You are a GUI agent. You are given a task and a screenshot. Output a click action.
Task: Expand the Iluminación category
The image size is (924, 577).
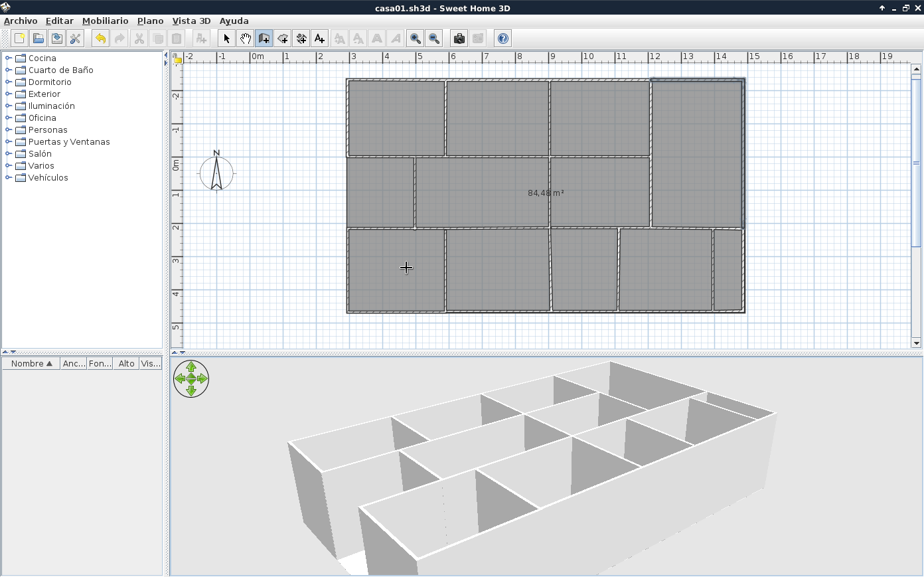(x=8, y=106)
